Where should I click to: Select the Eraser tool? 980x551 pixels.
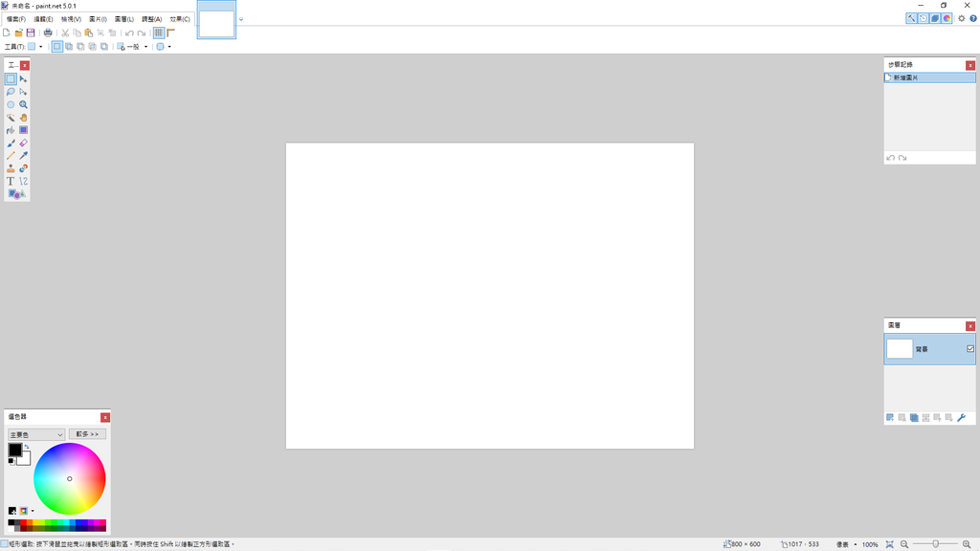coord(23,143)
